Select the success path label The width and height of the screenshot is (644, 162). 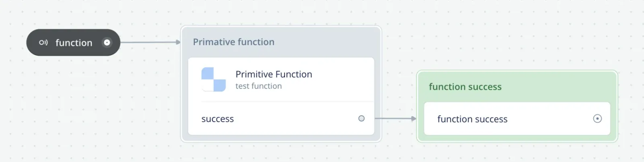217,119
